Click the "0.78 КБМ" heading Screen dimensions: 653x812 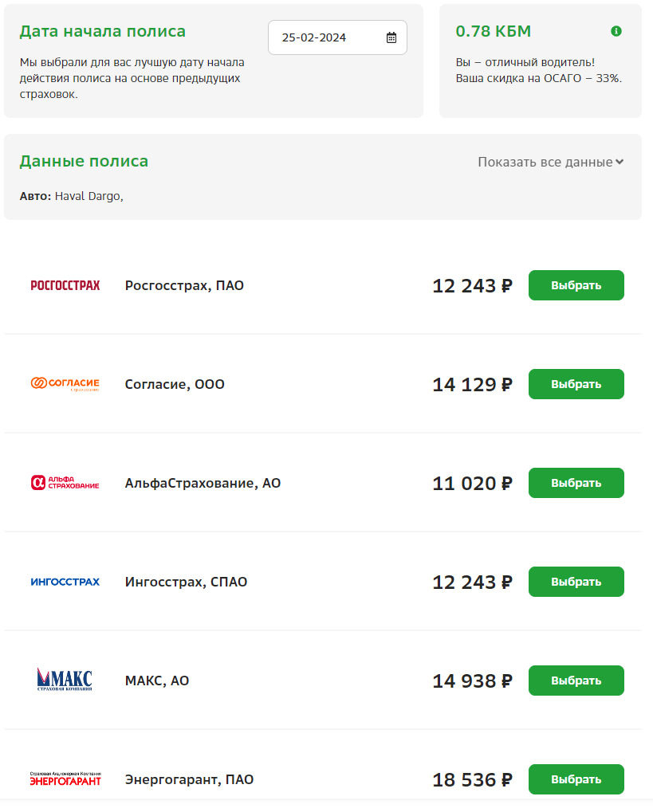pyautogui.click(x=493, y=31)
